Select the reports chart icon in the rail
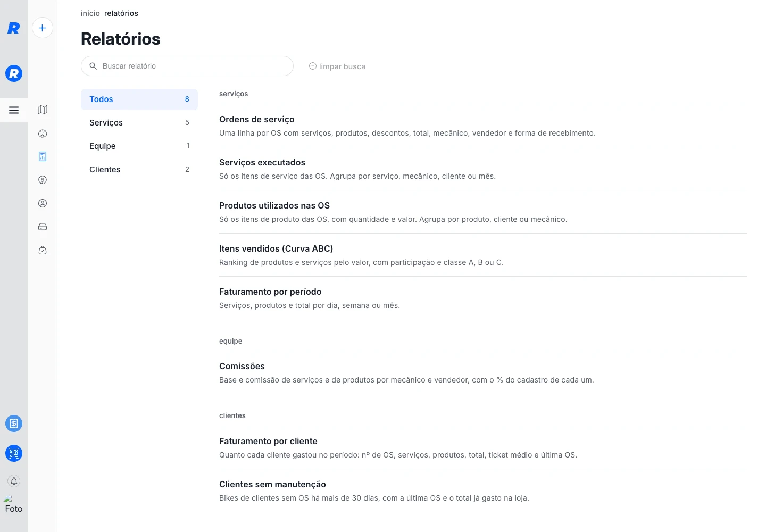Screen dimensions: 766x532 (43, 156)
